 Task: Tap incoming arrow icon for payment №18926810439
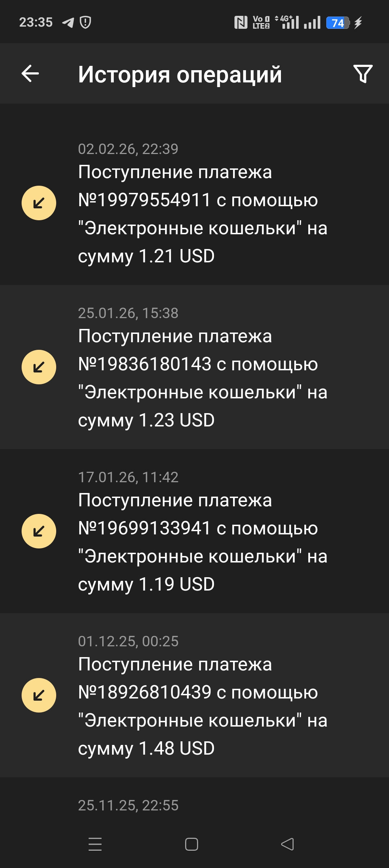point(39,695)
